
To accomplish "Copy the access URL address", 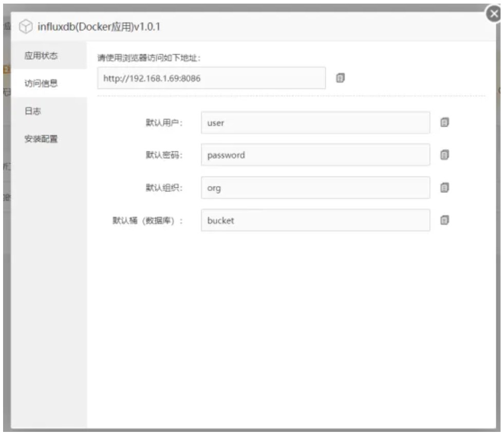I will [x=340, y=78].
